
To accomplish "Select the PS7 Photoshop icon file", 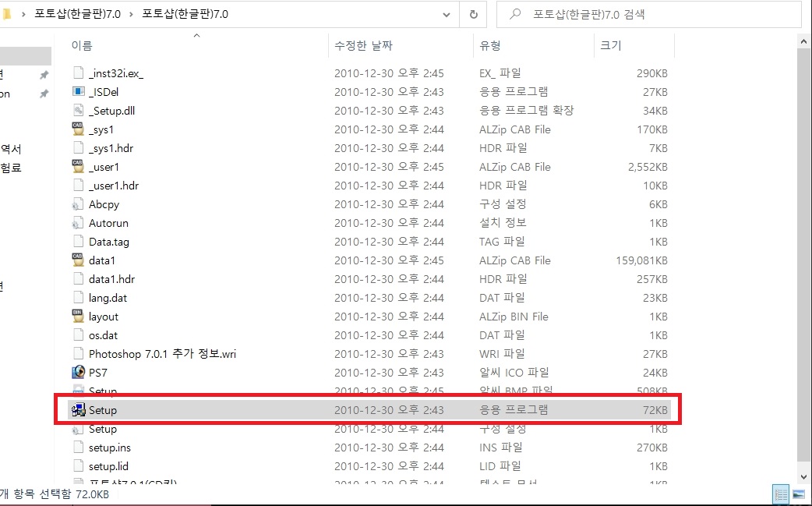I will tap(77, 373).
